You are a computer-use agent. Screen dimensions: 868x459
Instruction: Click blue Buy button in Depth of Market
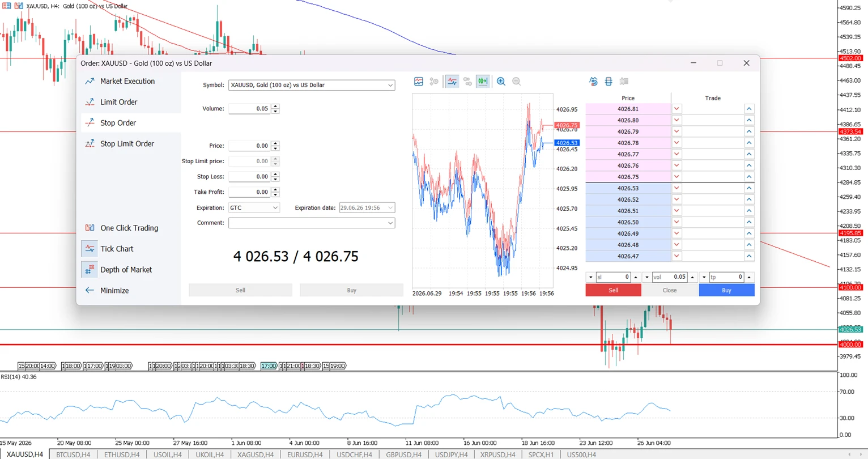(x=726, y=290)
